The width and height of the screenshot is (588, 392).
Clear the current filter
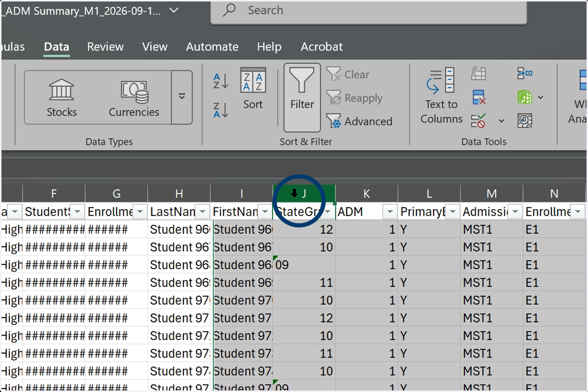348,74
